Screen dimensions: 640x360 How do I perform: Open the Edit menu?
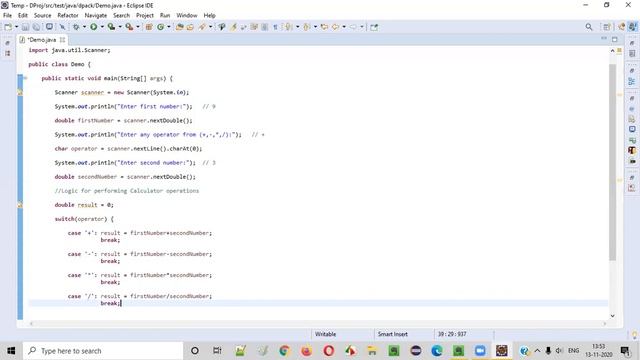(23, 15)
